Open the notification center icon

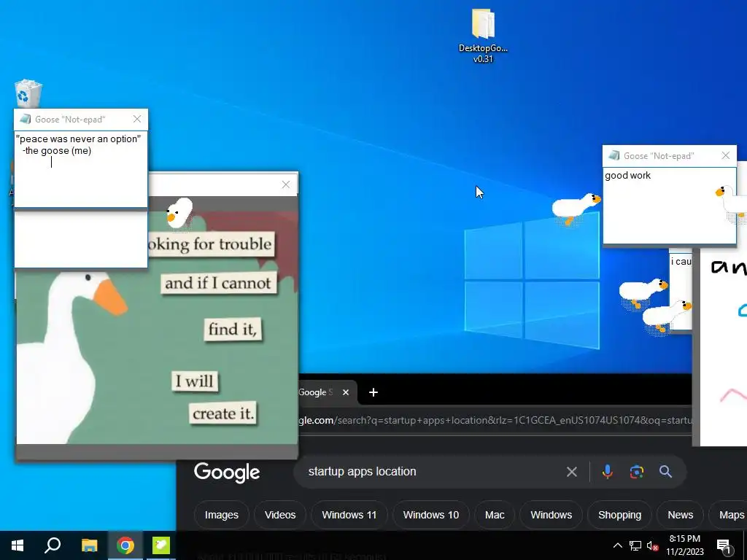click(724, 546)
